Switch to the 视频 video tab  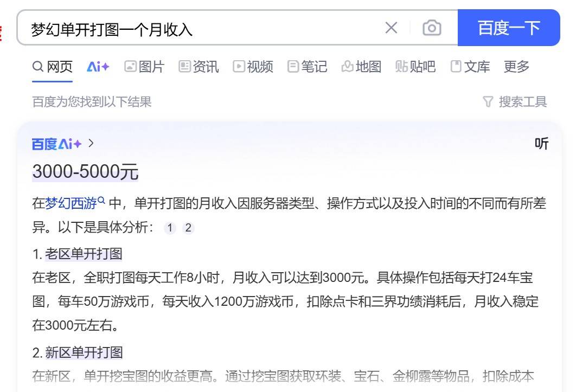pos(253,67)
